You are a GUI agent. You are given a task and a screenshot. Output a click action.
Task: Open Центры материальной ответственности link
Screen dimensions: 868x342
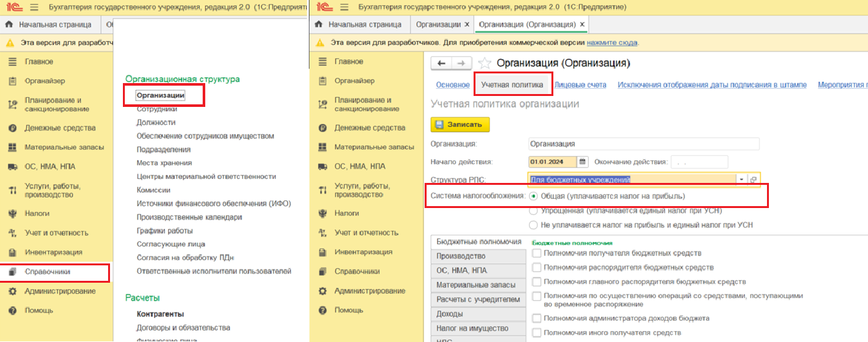pos(207,176)
